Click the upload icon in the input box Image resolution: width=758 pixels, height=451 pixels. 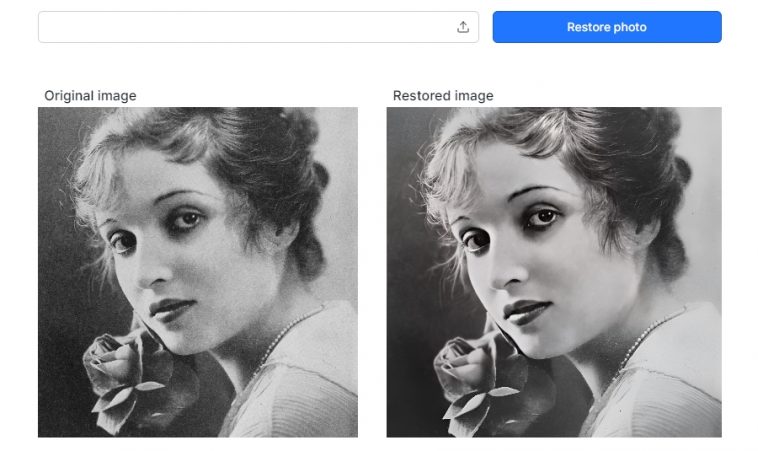463,27
